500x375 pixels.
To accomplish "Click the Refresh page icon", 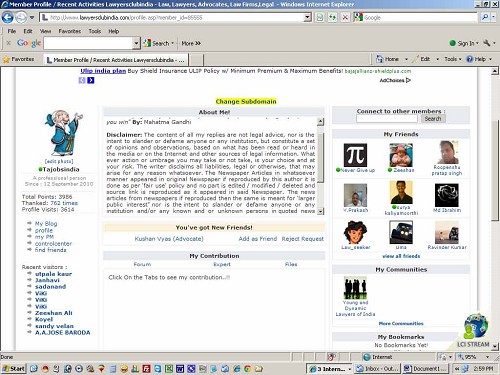I will (332, 17).
